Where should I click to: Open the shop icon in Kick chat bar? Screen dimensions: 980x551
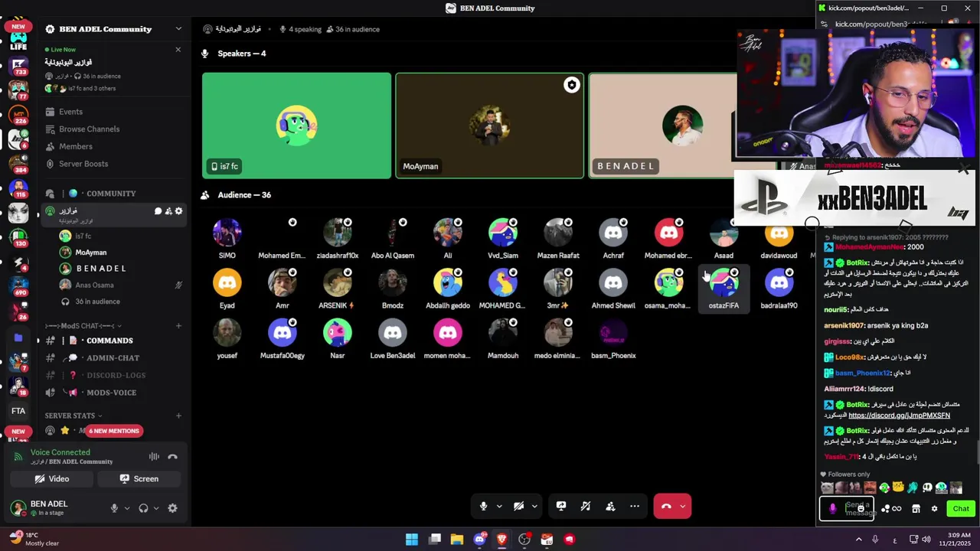click(916, 509)
